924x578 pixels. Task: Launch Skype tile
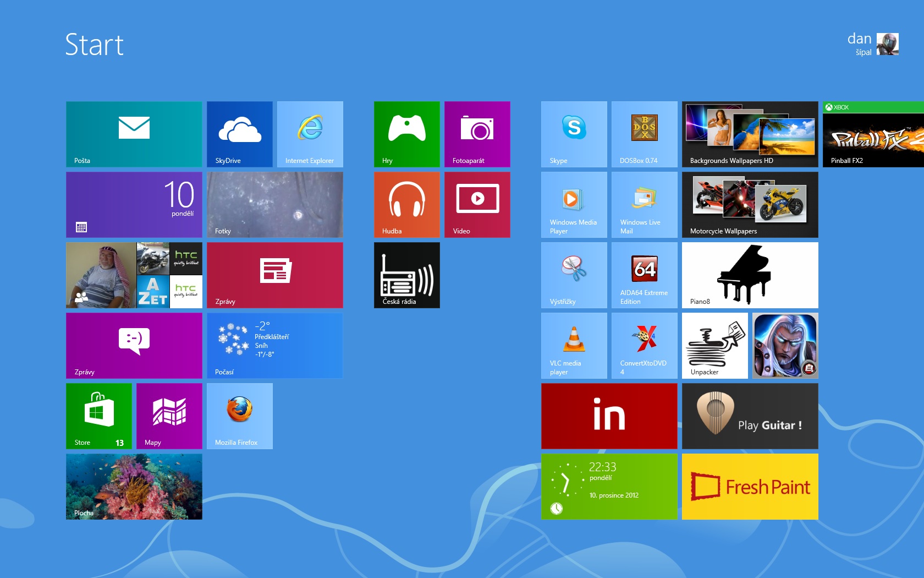pos(574,134)
